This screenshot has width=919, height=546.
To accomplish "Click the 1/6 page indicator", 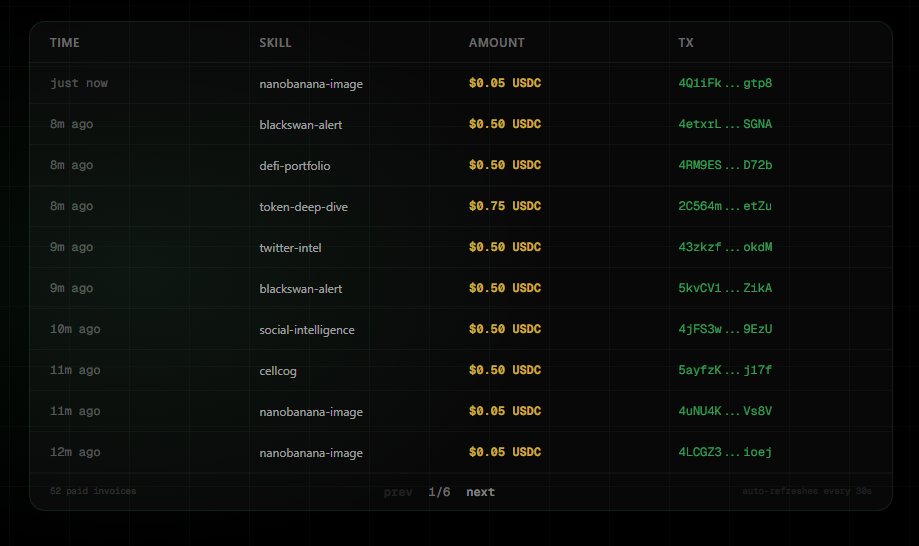I will click(x=439, y=492).
